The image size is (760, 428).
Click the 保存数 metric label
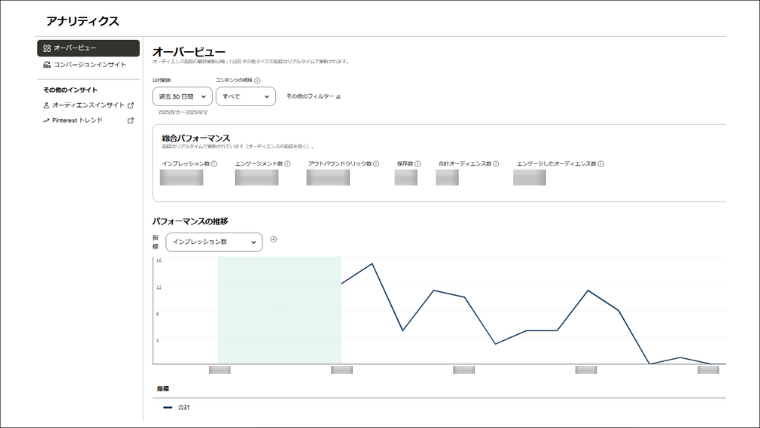[x=405, y=164]
